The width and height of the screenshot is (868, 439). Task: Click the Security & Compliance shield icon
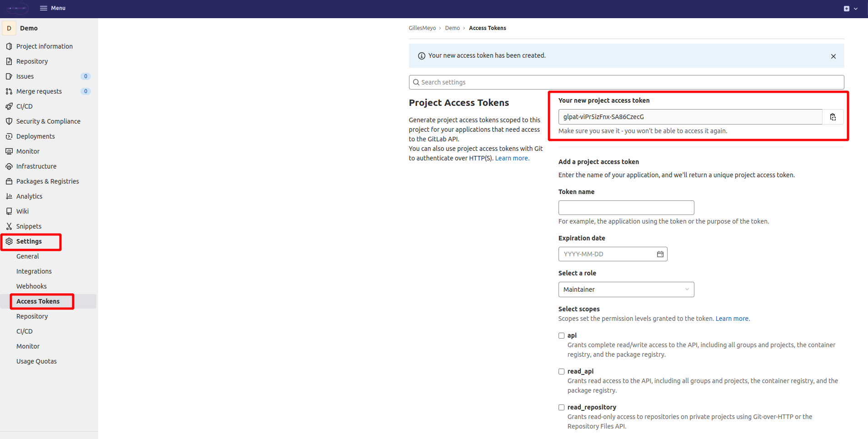click(x=9, y=121)
